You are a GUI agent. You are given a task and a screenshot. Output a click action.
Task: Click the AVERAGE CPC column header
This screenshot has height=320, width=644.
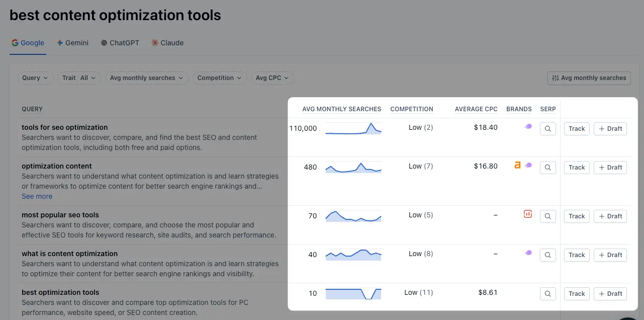click(x=476, y=109)
